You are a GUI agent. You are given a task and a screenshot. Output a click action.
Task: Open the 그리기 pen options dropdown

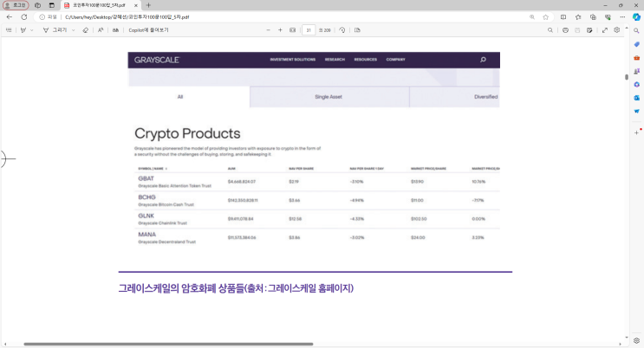tap(73, 30)
